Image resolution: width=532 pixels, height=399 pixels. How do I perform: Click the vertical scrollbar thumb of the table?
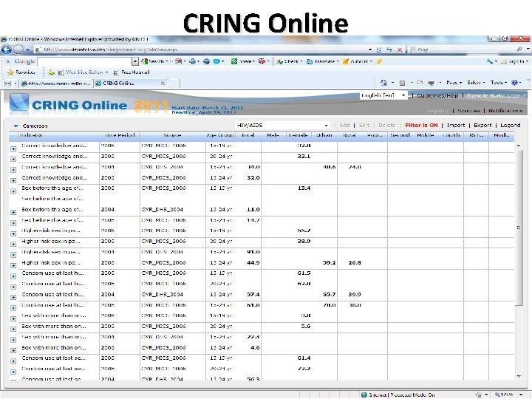pos(519,228)
